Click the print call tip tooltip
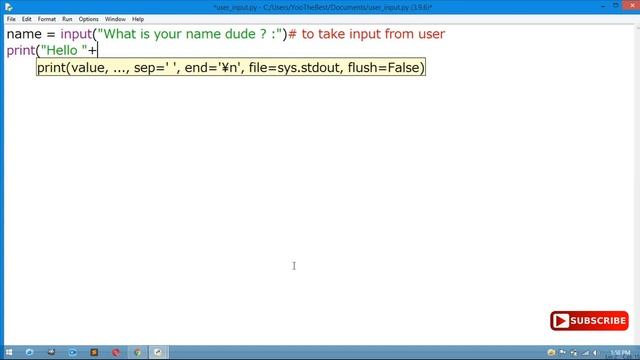 click(x=231, y=67)
